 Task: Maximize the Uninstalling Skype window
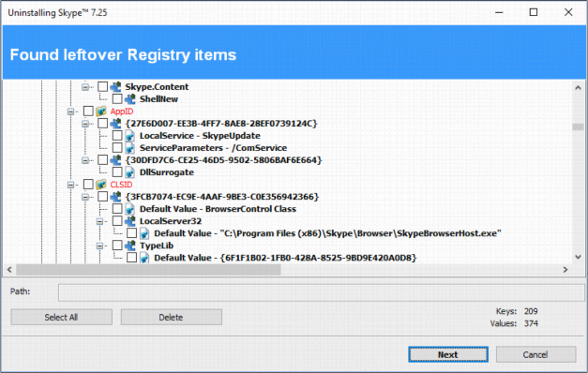[534, 12]
